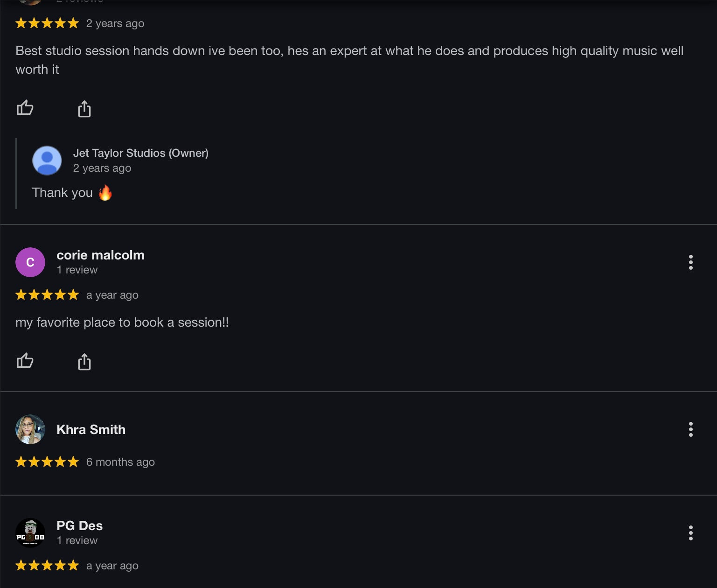Click PG Des profile picture
This screenshot has height=588, width=717.
tap(30, 533)
